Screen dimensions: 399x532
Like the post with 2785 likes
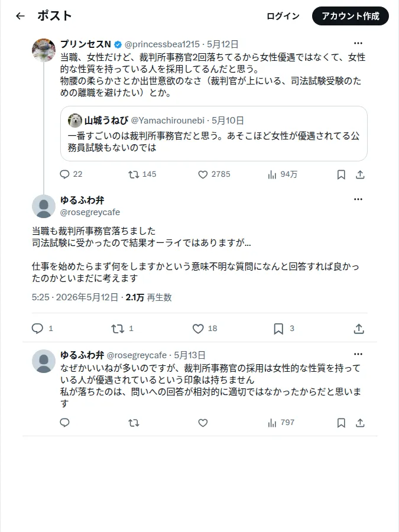(x=203, y=174)
